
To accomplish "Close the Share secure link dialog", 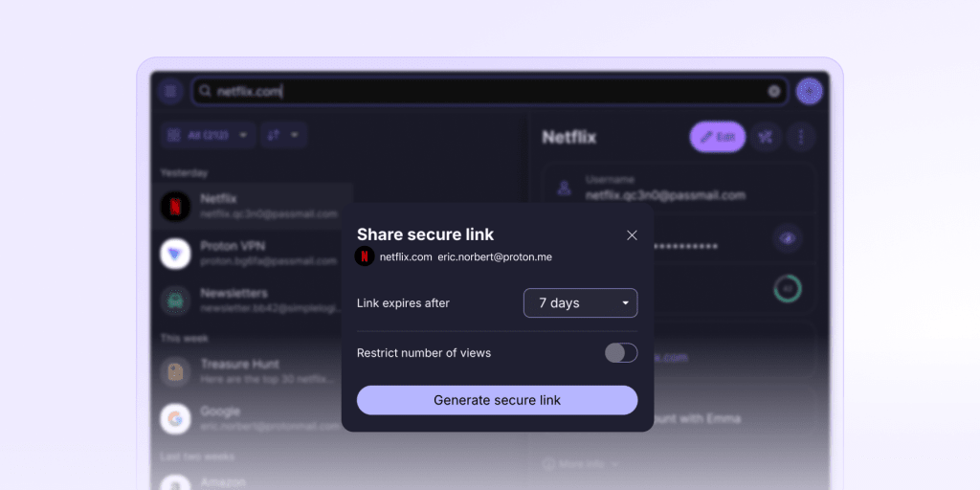I will pos(632,235).
